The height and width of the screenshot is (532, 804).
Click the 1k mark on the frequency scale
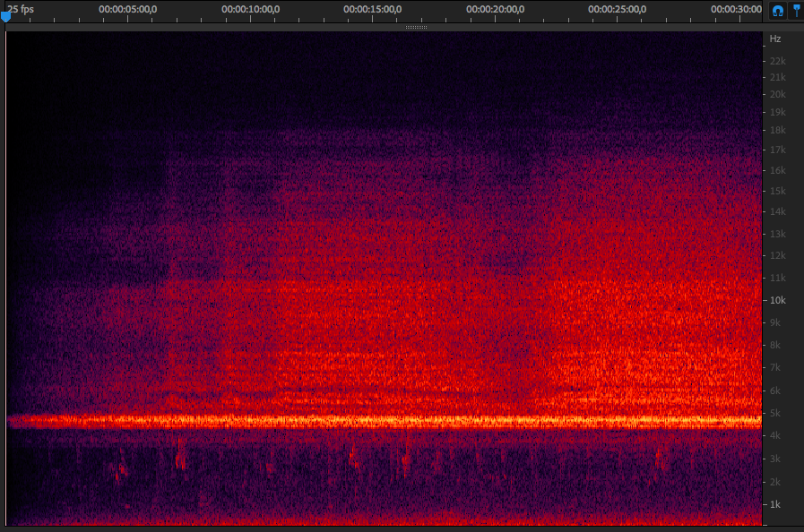click(x=775, y=504)
